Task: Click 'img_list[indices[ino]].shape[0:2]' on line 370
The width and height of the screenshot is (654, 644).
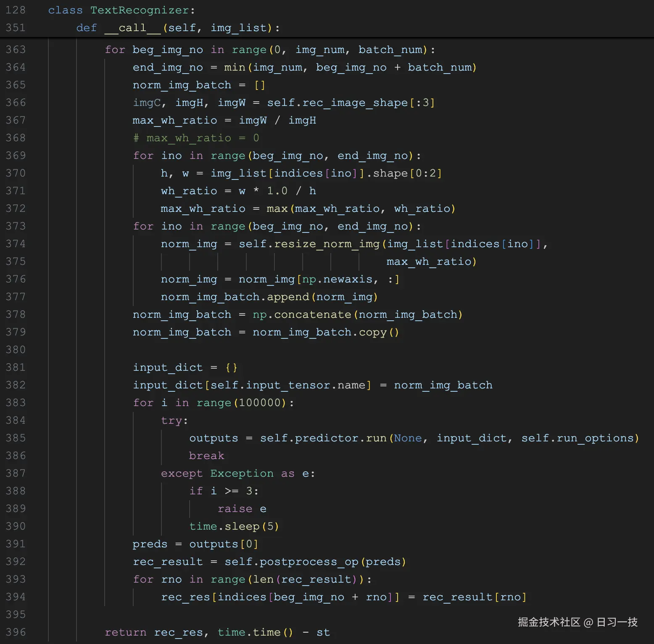Action: click(326, 173)
